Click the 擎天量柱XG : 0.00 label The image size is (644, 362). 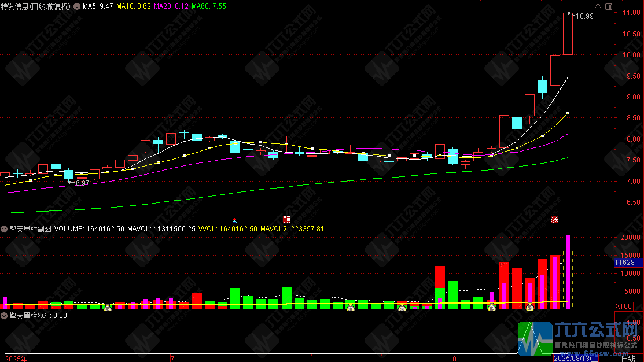pyautogui.click(x=38, y=316)
